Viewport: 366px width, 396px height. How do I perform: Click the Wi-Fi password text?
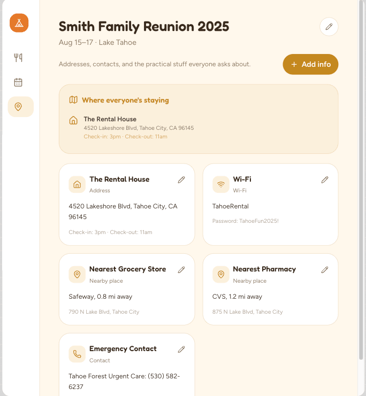point(245,221)
